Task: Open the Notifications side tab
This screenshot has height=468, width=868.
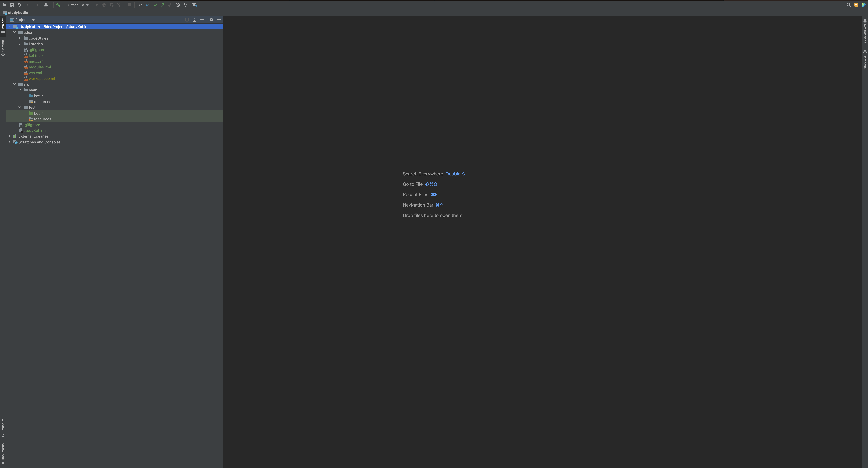Action: coord(865,31)
